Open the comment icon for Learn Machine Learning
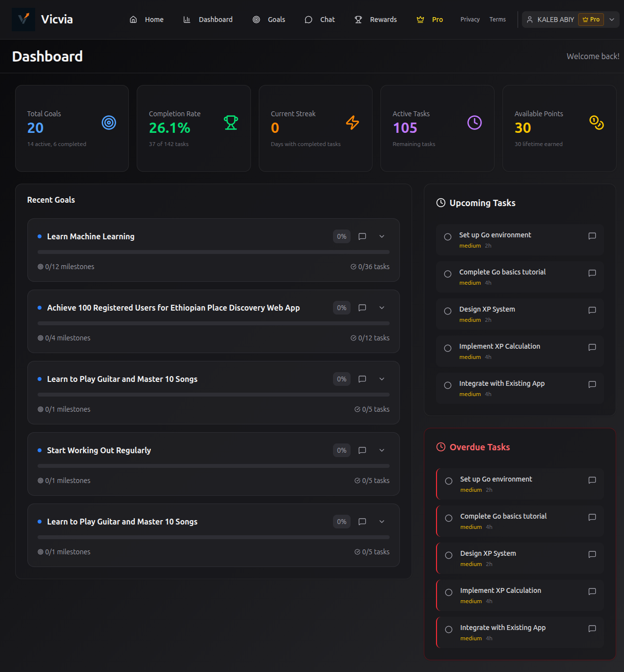Image resolution: width=624 pixels, height=672 pixels. pos(362,236)
